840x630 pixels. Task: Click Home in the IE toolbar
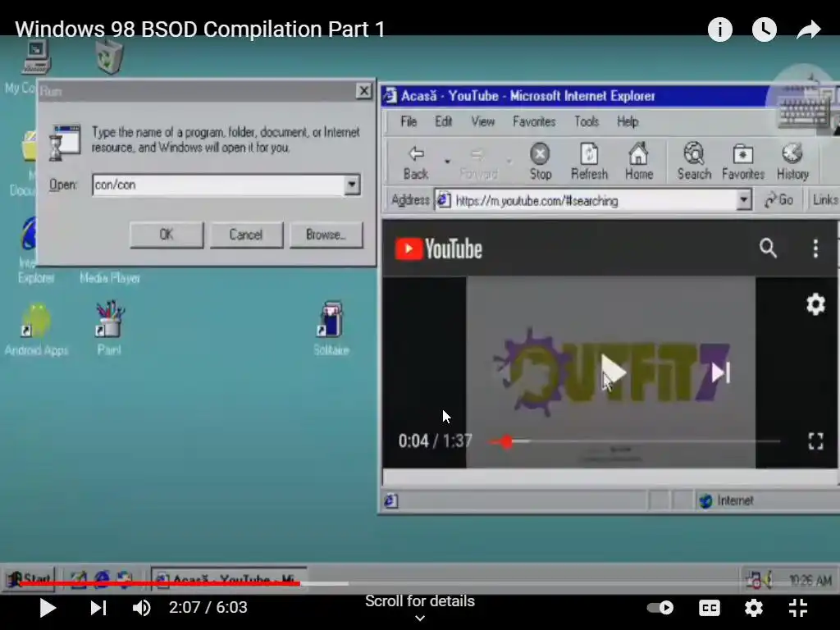tap(638, 162)
